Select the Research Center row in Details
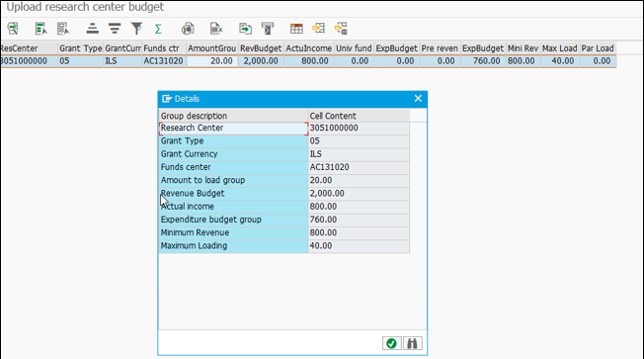The image size is (644, 359). [233, 128]
